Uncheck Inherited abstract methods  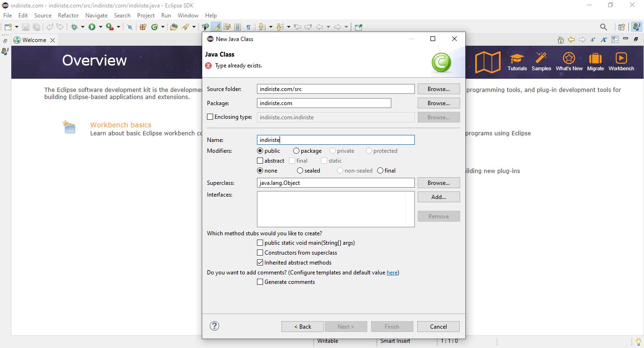pos(260,263)
